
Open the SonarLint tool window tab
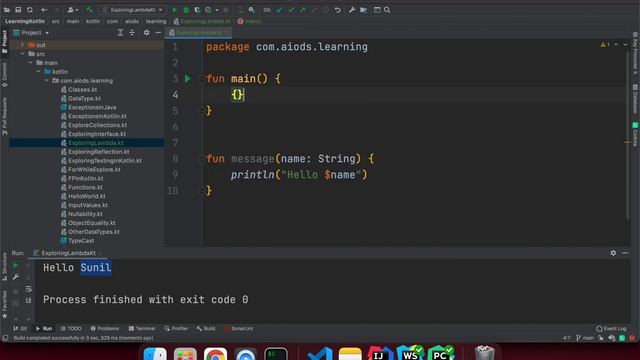239,329
